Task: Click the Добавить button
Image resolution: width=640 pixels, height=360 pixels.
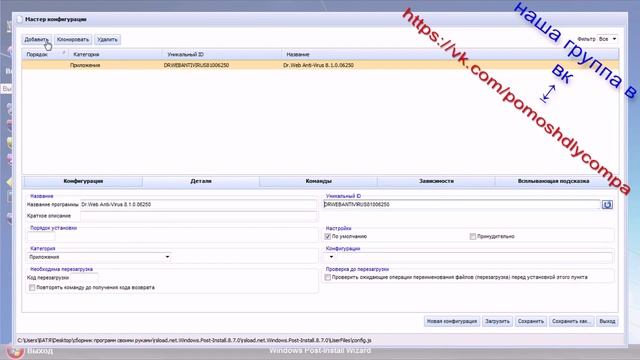Action: click(37, 40)
